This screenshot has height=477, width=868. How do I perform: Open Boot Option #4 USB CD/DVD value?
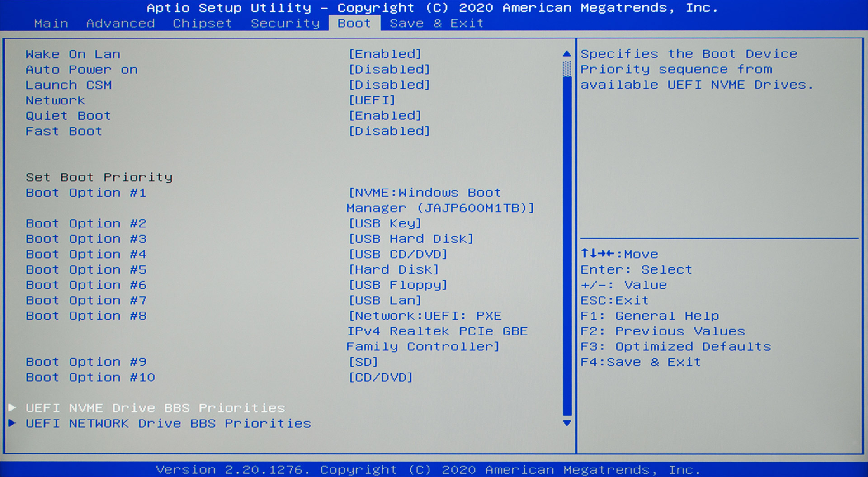(398, 254)
